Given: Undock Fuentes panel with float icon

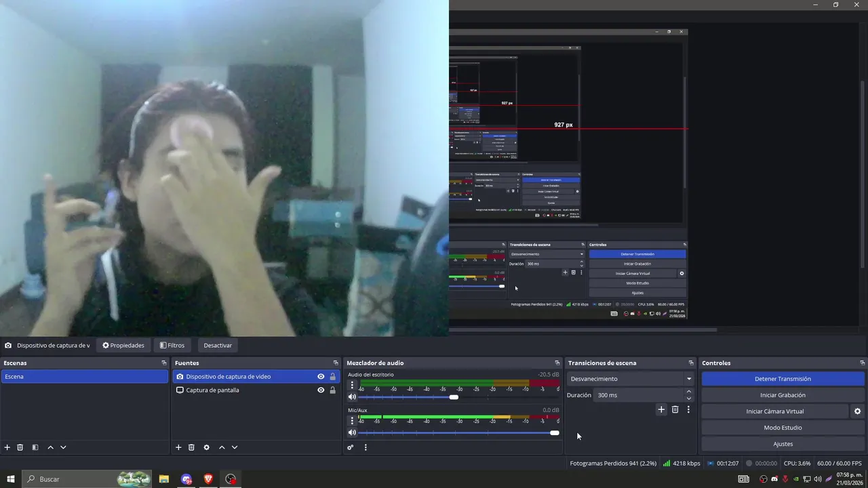Looking at the screenshot, I should [335, 363].
